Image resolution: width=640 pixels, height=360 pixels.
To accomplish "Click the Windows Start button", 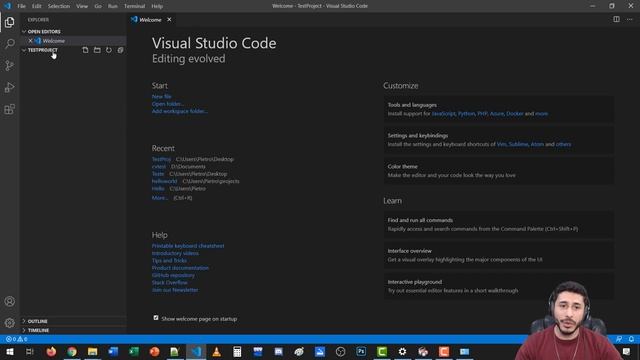I will click(10, 351).
